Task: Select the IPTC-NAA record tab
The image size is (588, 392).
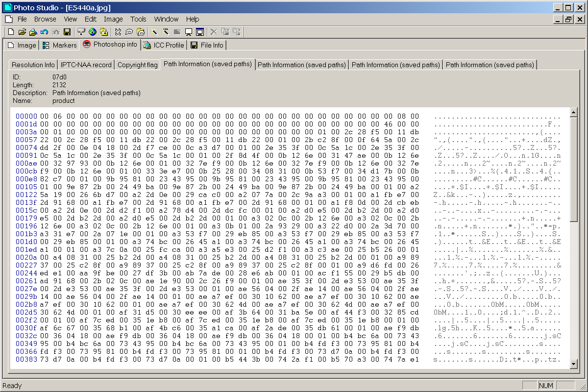Action: tap(86, 65)
